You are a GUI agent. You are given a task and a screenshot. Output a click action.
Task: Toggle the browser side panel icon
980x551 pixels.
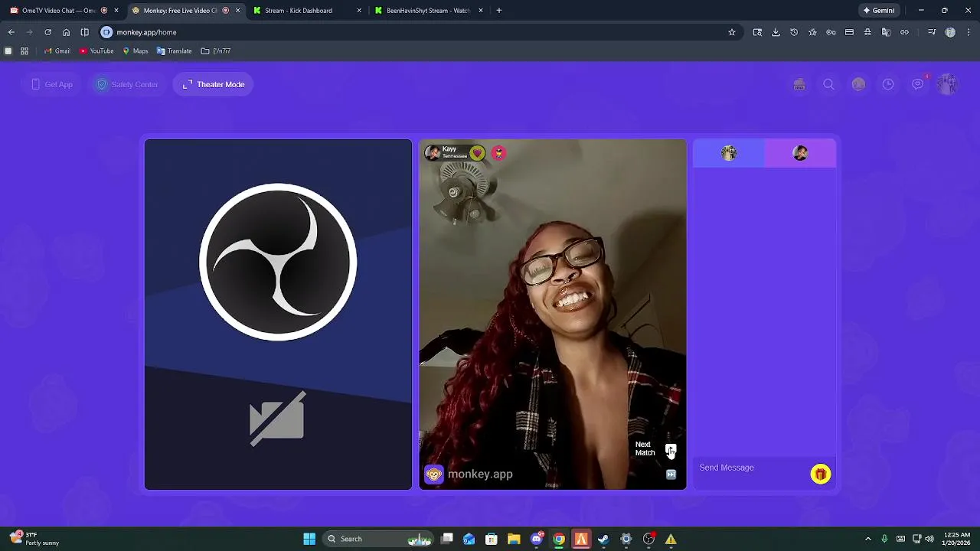tap(84, 32)
